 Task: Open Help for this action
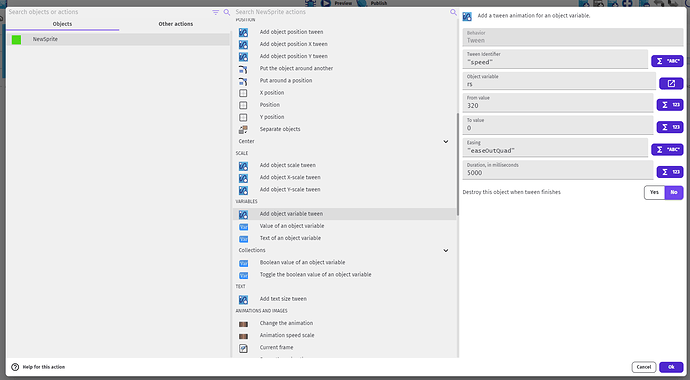[x=38, y=367]
